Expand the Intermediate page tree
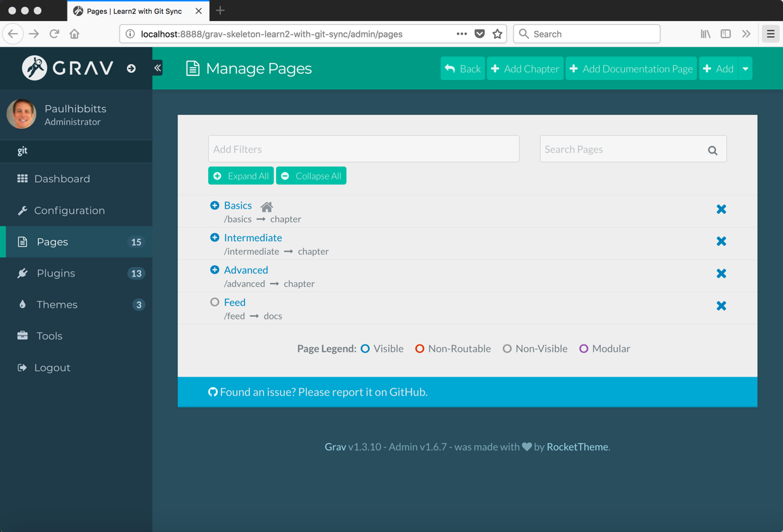The height and width of the screenshot is (532, 783). 214,238
